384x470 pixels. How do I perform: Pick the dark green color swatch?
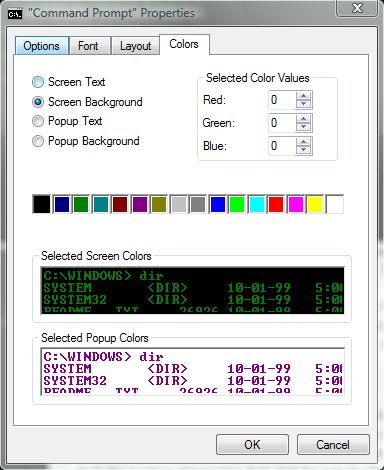(81, 204)
